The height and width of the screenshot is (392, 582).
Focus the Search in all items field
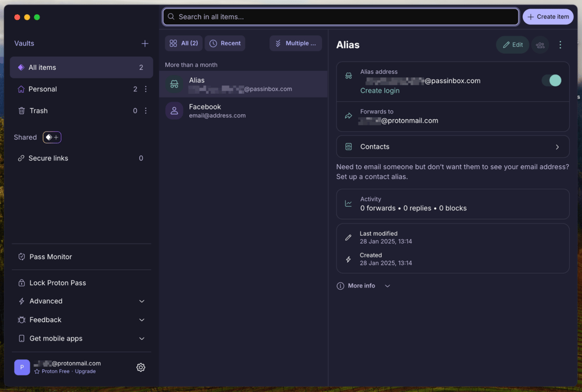[x=340, y=16]
